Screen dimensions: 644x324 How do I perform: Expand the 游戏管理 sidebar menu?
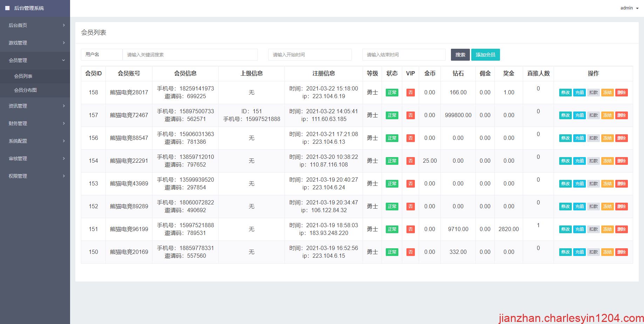(x=35, y=43)
